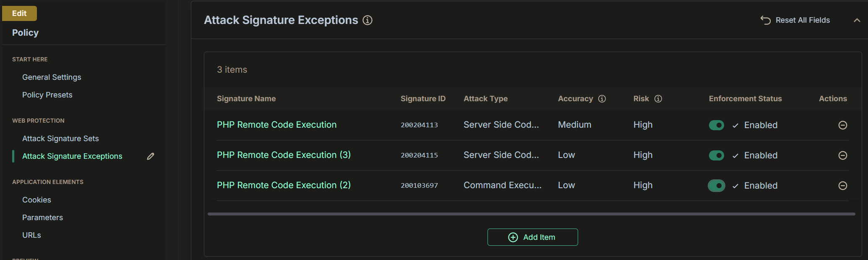Click the info icon beside Attack Signature Exceptions heading
868x260 pixels.
coord(368,20)
